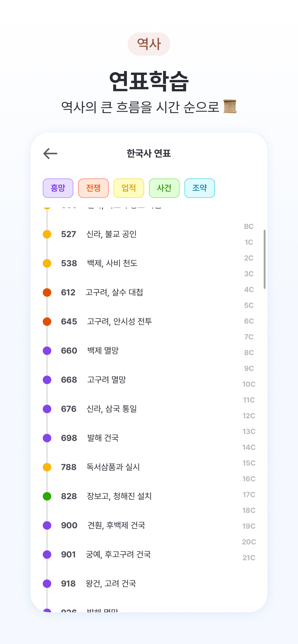
Task: Click the yellow dot for year 527
Action: click(x=47, y=234)
